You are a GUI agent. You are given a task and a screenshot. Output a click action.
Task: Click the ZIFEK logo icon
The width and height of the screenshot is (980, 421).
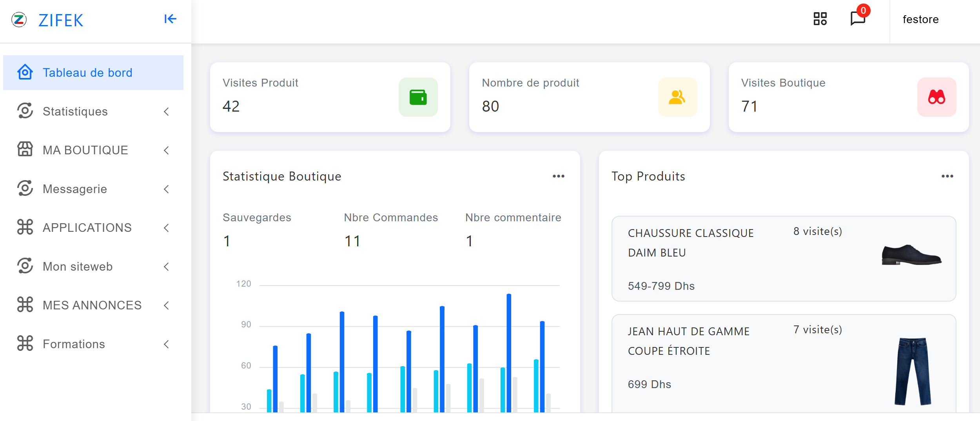pos(19,20)
